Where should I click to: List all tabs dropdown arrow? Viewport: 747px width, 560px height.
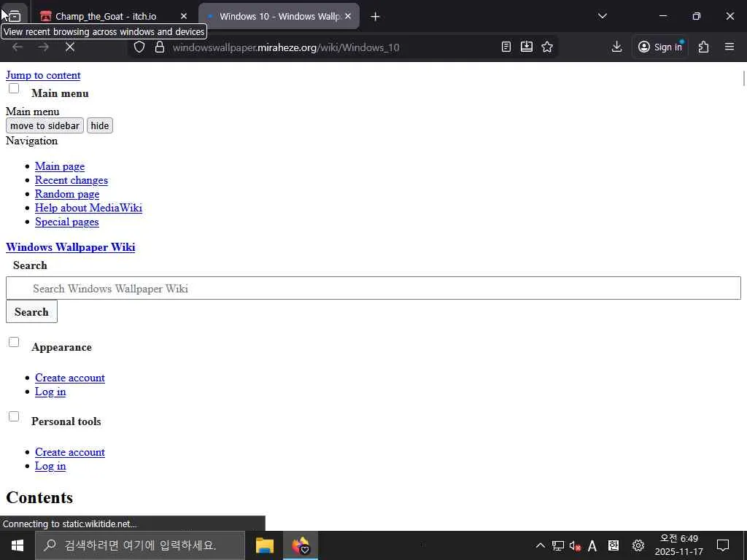602,16
